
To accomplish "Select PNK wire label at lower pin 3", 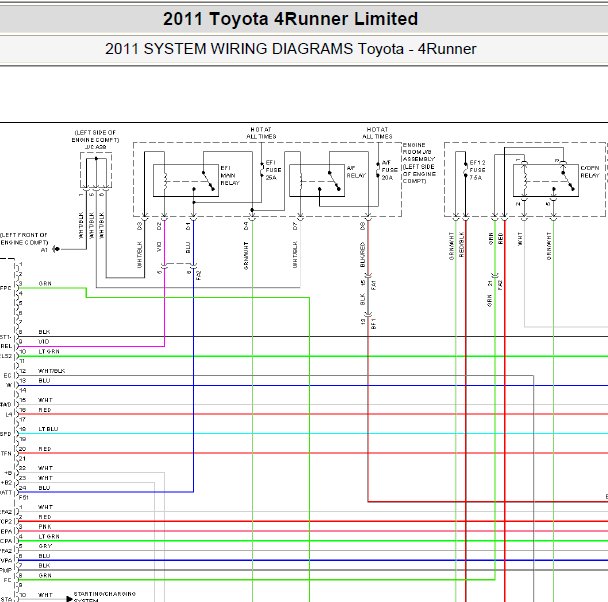I will coord(45,526).
